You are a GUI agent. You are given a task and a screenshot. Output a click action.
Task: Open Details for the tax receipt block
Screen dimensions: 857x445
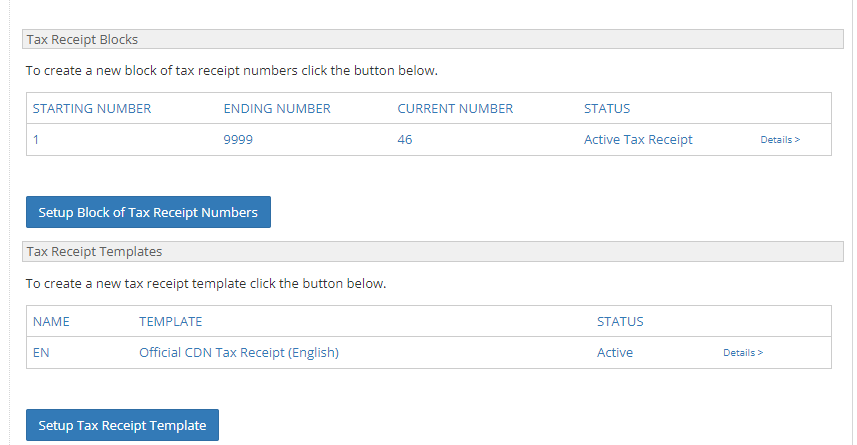(x=780, y=139)
